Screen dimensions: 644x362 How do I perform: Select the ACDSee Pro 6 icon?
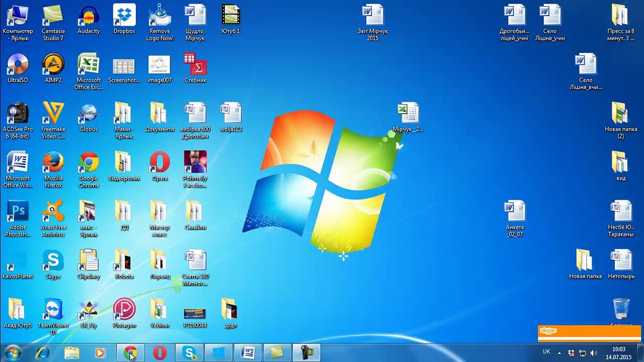18,121
